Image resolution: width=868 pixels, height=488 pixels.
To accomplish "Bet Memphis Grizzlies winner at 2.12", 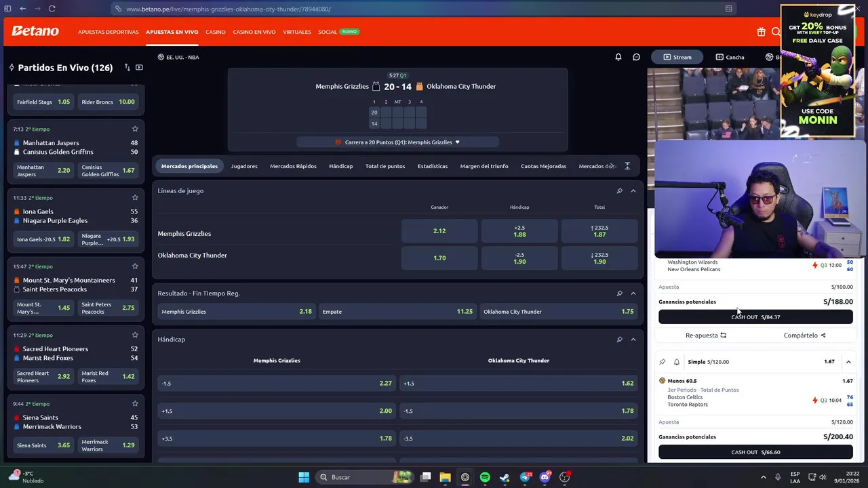I will coord(439,231).
